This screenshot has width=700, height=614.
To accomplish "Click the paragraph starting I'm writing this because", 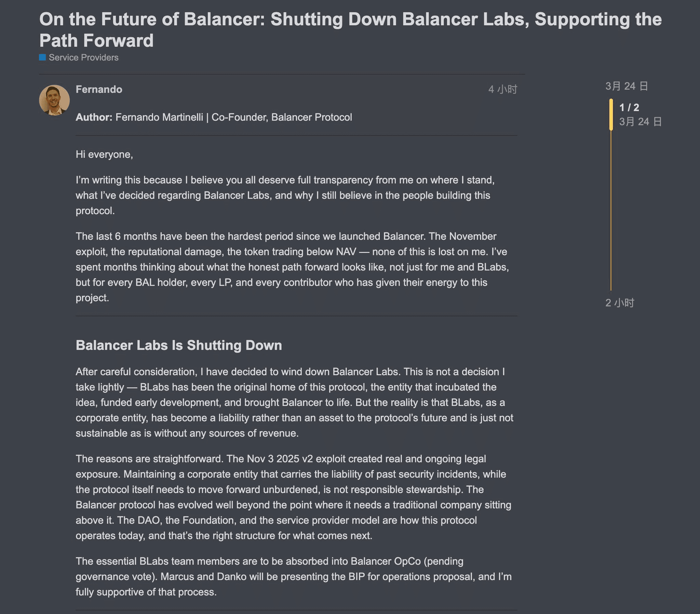I will pos(284,195).
